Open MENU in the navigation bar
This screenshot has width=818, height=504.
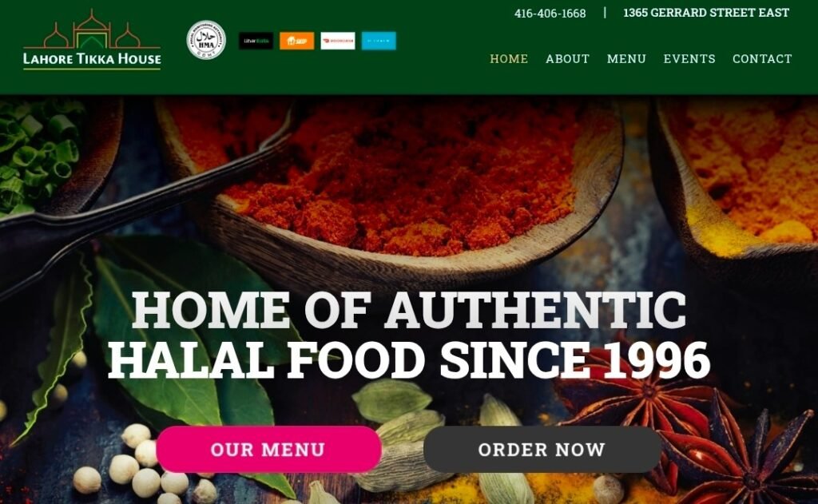626,58
